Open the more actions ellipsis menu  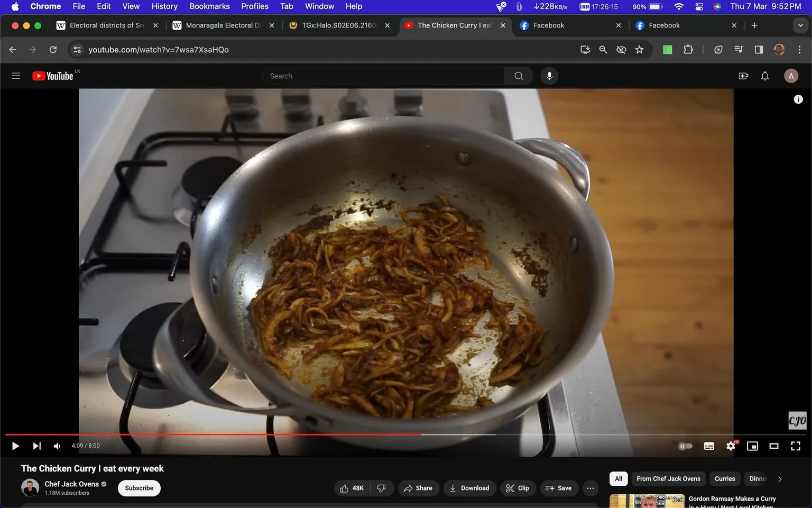pyautogui.click(x=590, y=488)
